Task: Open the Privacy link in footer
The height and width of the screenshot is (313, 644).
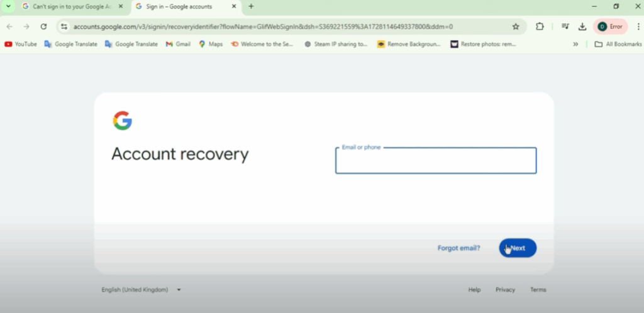Action: [x=505, y=290]
